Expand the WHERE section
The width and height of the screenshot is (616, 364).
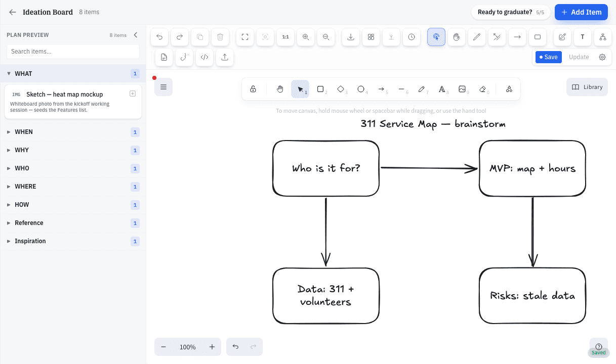pyautogui.click(x=73, y=187)
